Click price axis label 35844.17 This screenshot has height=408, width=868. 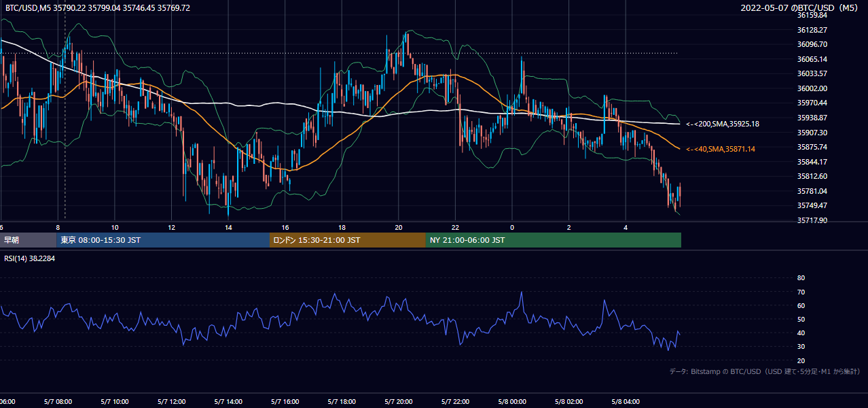pos(812,162)
